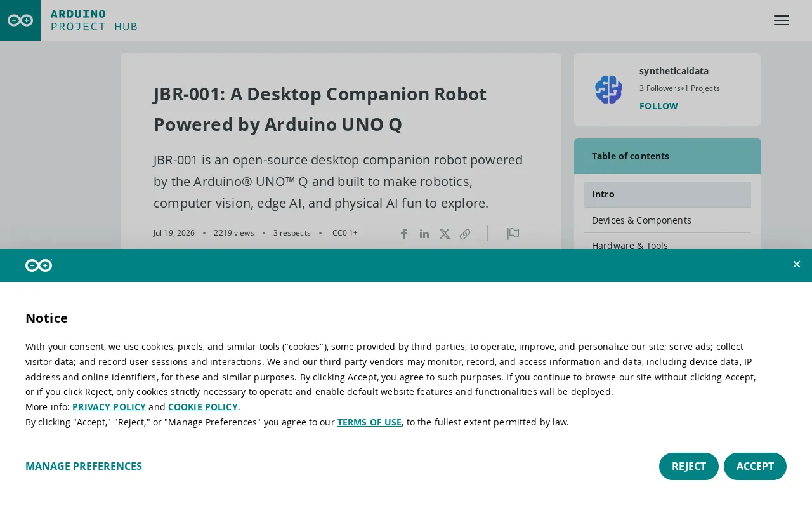Click the Arduino infinity logo in header

click(20, 20)
